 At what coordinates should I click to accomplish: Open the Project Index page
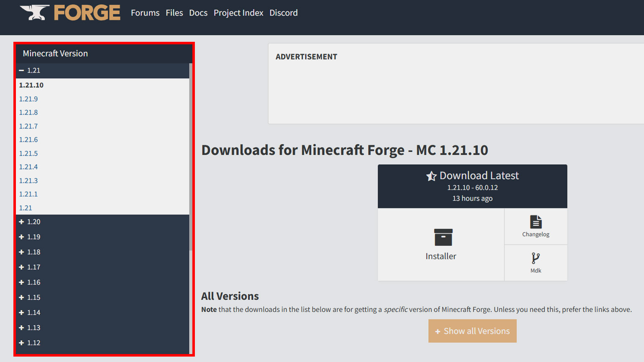click(238, 13)
